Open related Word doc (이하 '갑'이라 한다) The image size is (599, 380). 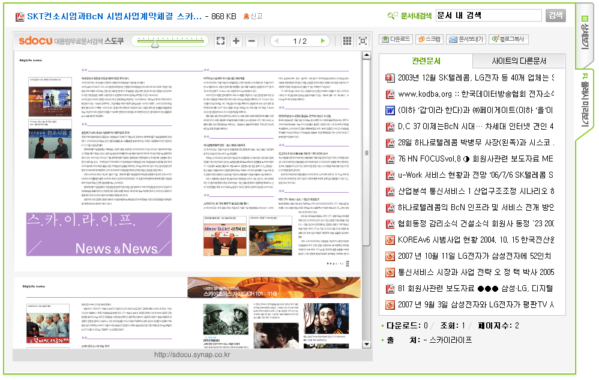coord(475,110)
